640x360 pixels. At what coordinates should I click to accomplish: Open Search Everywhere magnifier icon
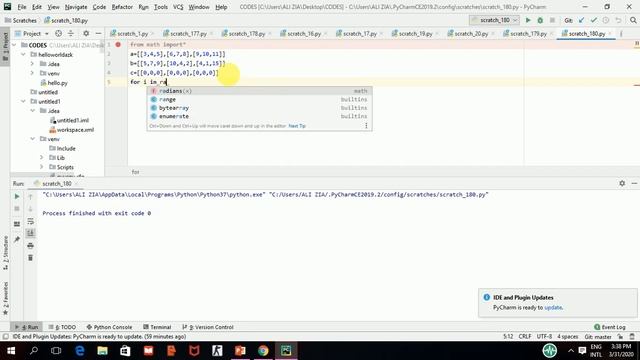tap(633, 20)
